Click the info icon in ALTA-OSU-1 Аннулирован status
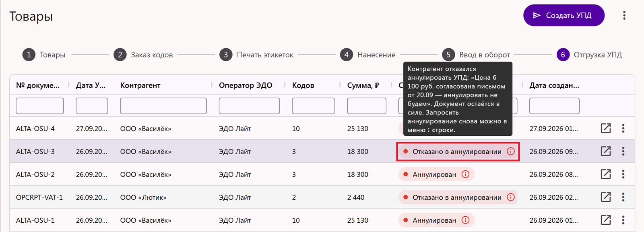Image resolution: width=644 pixels, height=232 pixels. (465, 220)
